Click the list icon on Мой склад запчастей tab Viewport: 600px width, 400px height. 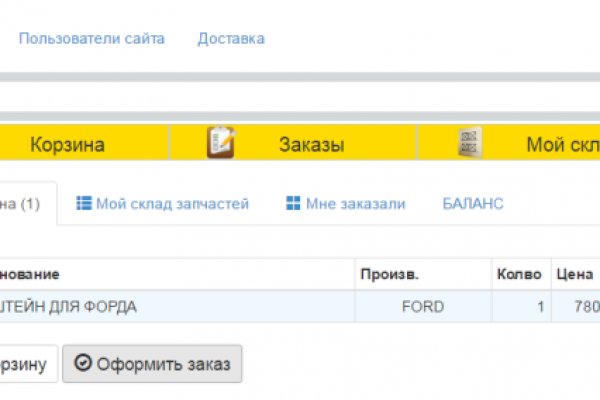pyautogui.click(x=84, y=203)
